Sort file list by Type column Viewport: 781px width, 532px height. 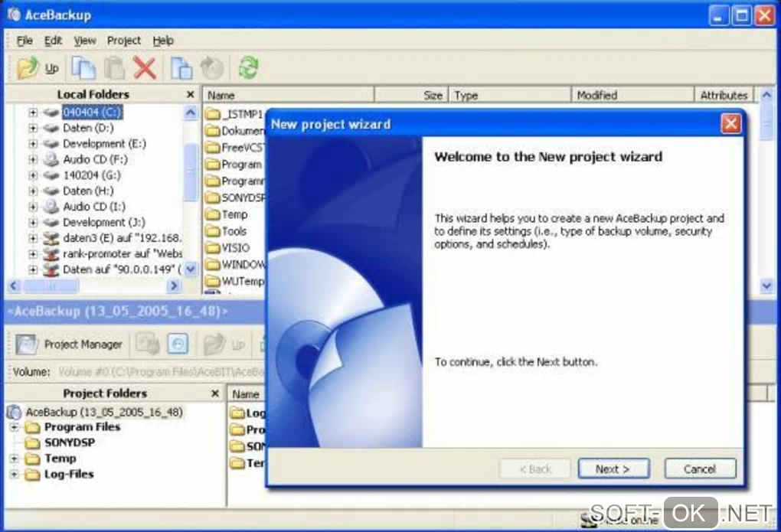509,95
